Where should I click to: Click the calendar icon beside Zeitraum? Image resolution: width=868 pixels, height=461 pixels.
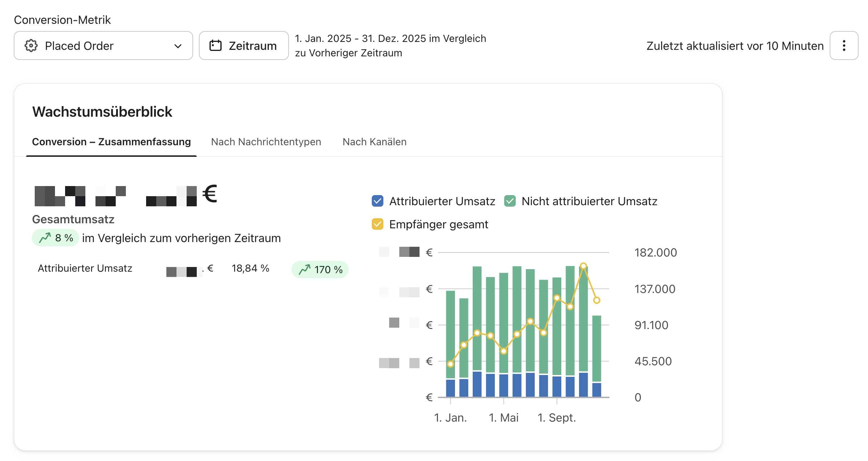(216, 46)
